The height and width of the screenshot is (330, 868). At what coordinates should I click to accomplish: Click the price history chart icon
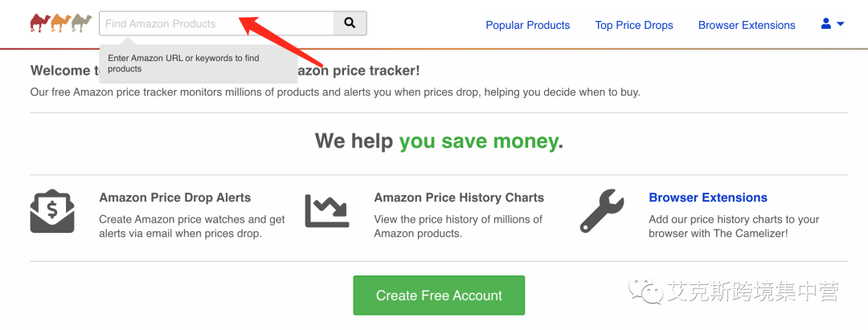(x=327, y=211)
